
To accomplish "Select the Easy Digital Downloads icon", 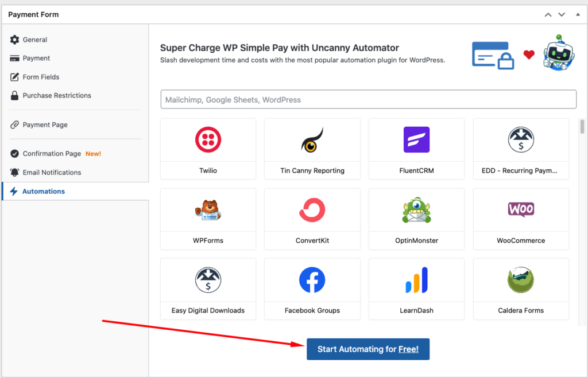I will pos(208,280).
